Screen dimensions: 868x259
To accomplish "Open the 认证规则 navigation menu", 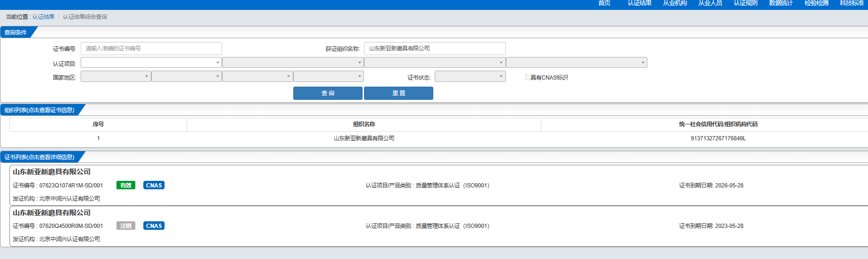I will coord(745,3).
